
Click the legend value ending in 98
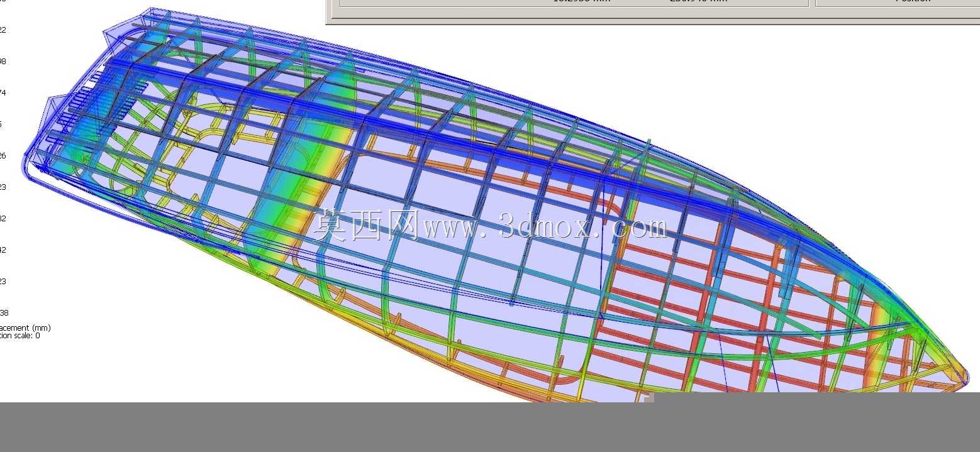coord(3,61)
